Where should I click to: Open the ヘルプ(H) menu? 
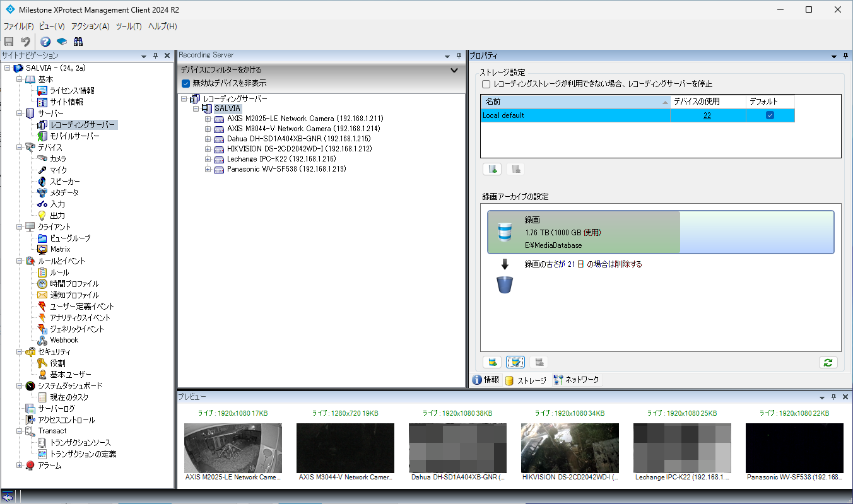click(x=162, y=26)
